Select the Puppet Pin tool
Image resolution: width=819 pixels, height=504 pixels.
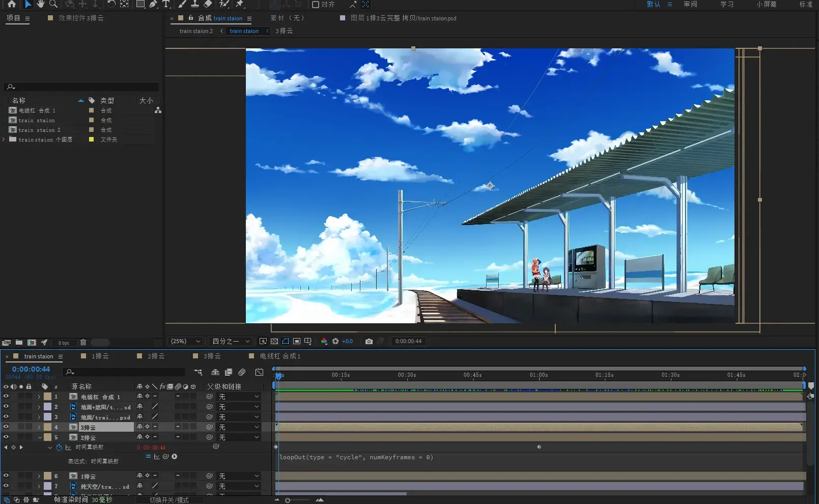pyautogui.click(x=240, y=4)
